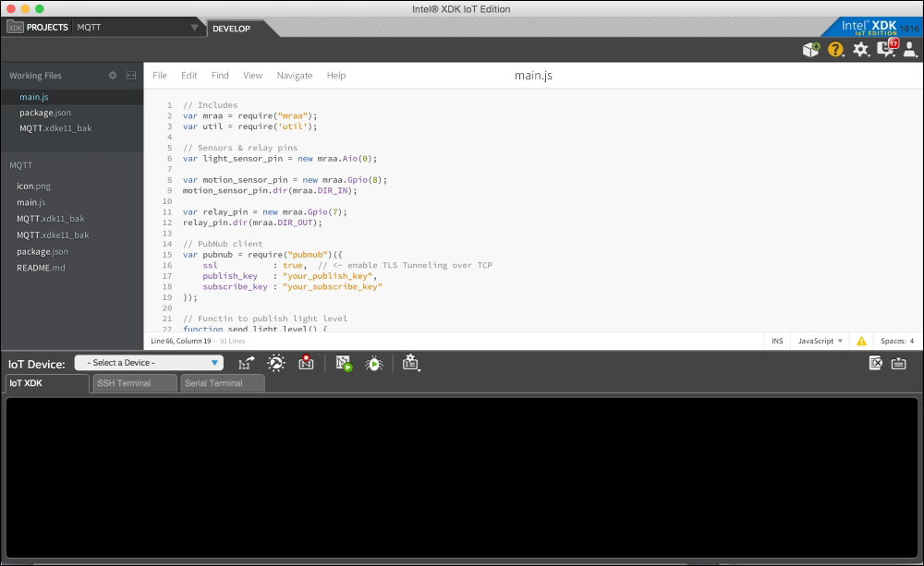Open the View menu
The height and width of the screenshot is (566, 924).
(x=253, y=76)
